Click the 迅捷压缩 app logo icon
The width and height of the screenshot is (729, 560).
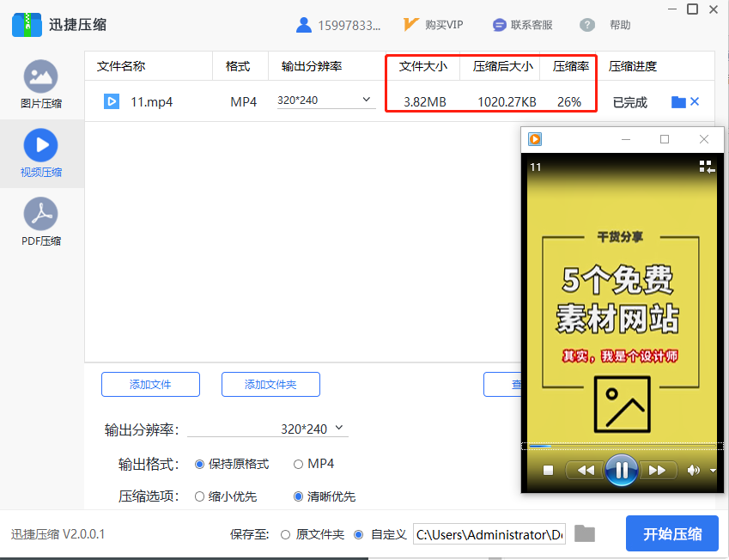pos(27,25)
